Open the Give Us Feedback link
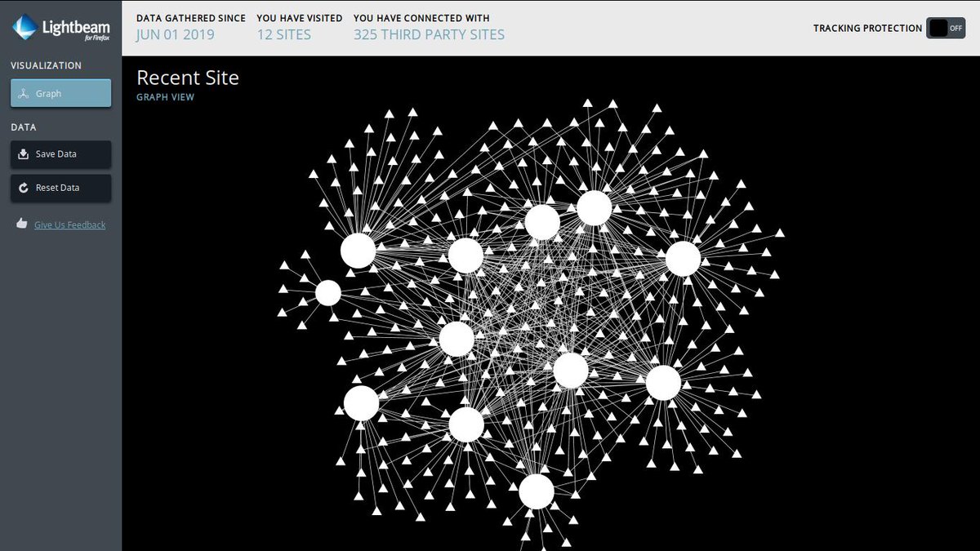Screen dimensions: 980x551 (x=69, y=224)
